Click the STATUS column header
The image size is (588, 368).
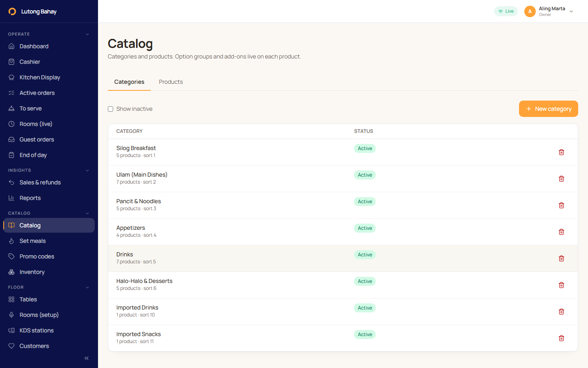click(363, 131)
